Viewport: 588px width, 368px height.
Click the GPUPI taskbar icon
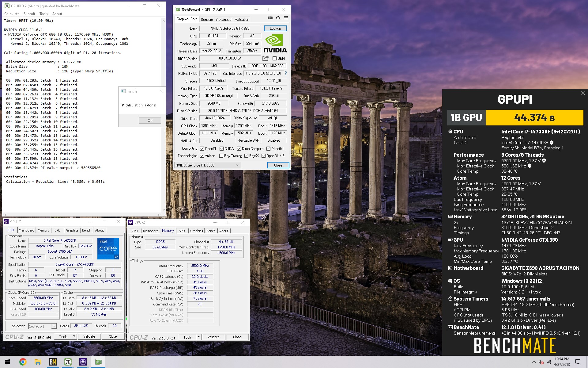(68, 362)
